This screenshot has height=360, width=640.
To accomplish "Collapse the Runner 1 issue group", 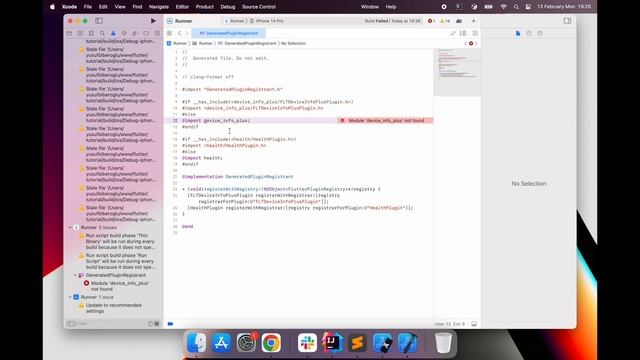I will click(70, 297).
